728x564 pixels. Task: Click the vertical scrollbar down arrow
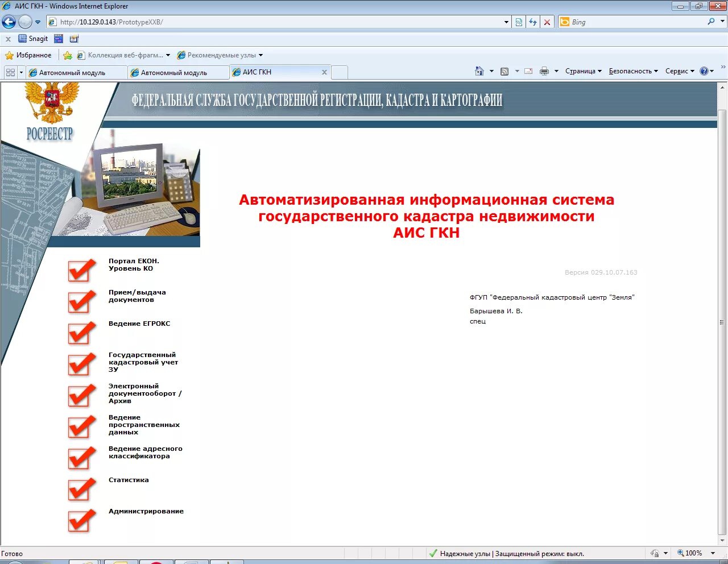point(722,541)
